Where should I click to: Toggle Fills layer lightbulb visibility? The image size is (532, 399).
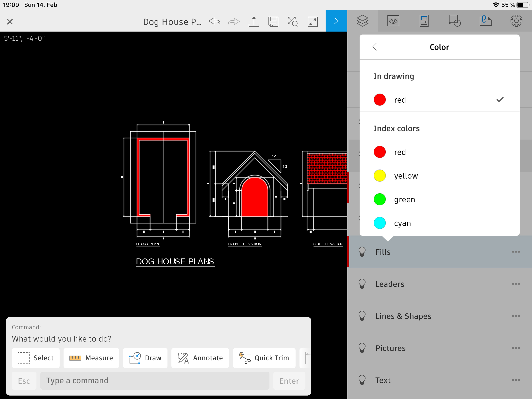pyautogui.click(x=362, y=252)
